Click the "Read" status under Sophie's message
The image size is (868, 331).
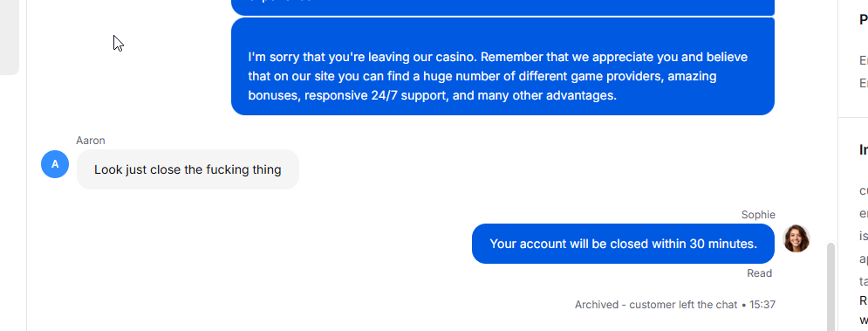click(759, 273)
